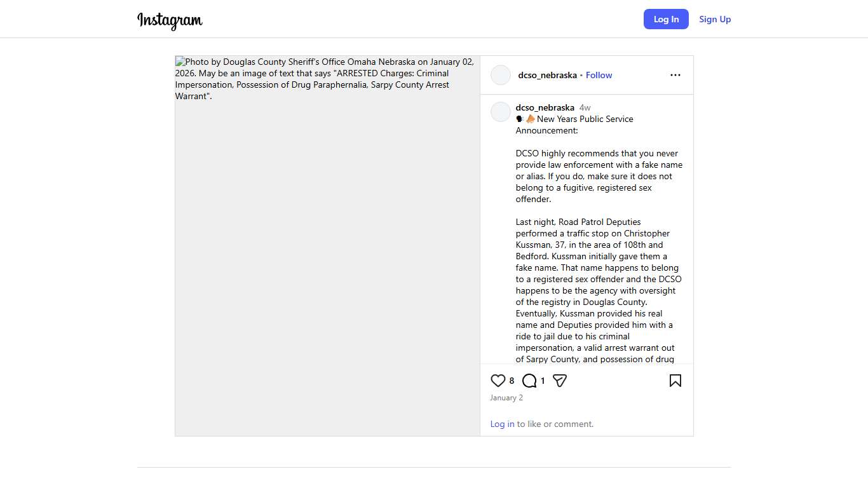Image resolution: width=868 pixels, height=488 pixels.
Task: Click the megaphone emoji in the caption
Action: [x=531, y=119]
